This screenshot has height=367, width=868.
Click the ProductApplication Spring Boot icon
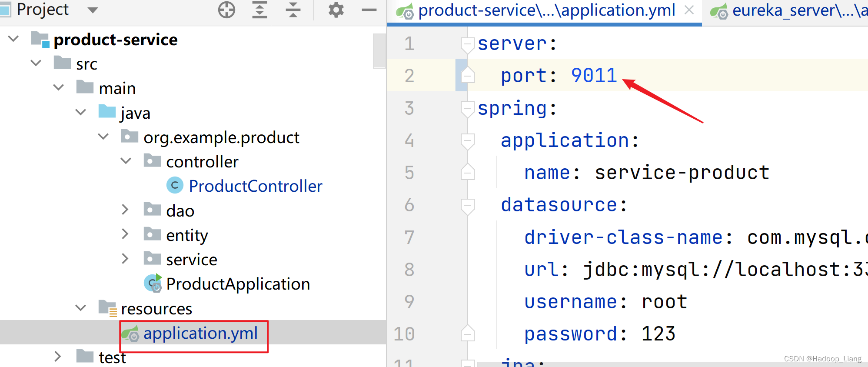tap(153, 284)
